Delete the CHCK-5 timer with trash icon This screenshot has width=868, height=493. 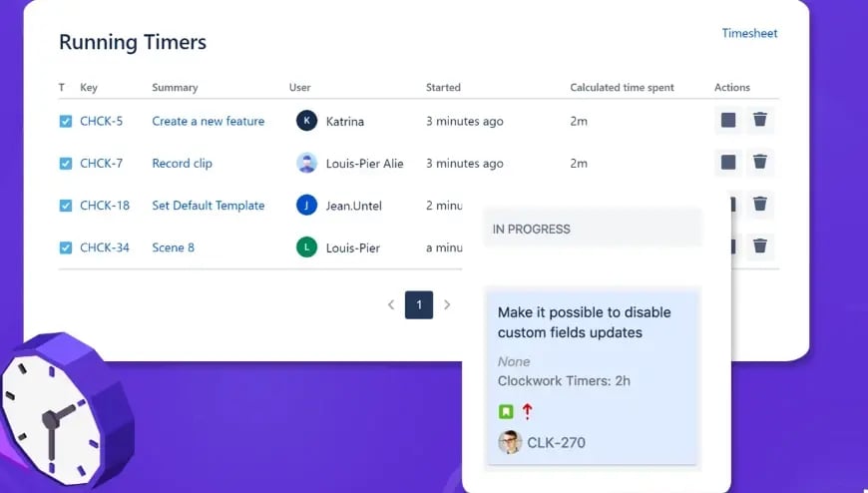pos(760,120)
